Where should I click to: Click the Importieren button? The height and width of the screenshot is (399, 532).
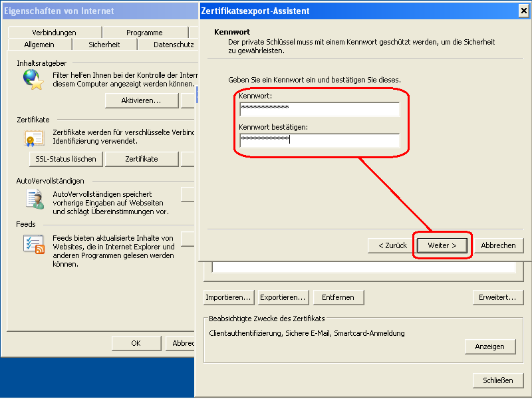(x=228, y=297)
